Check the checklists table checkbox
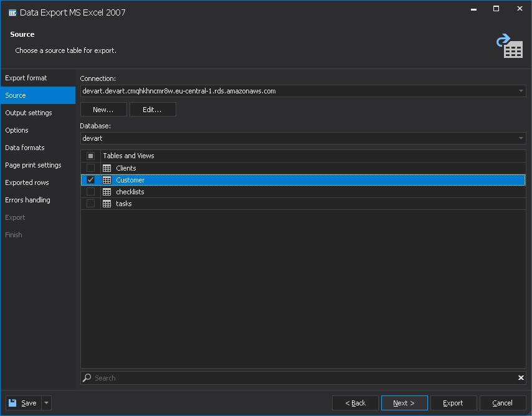 (x=90, y=192)
